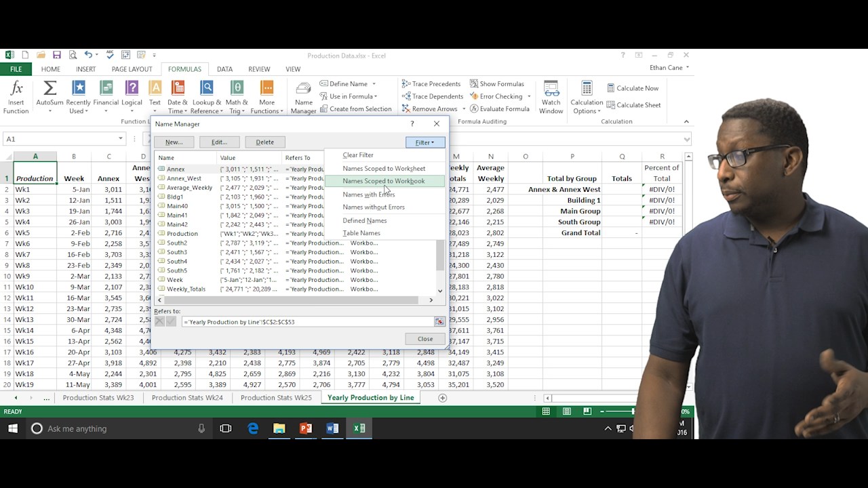Click Calculate Sheet
Viewport: 868px width, 488px height.
tap(634, 105)
